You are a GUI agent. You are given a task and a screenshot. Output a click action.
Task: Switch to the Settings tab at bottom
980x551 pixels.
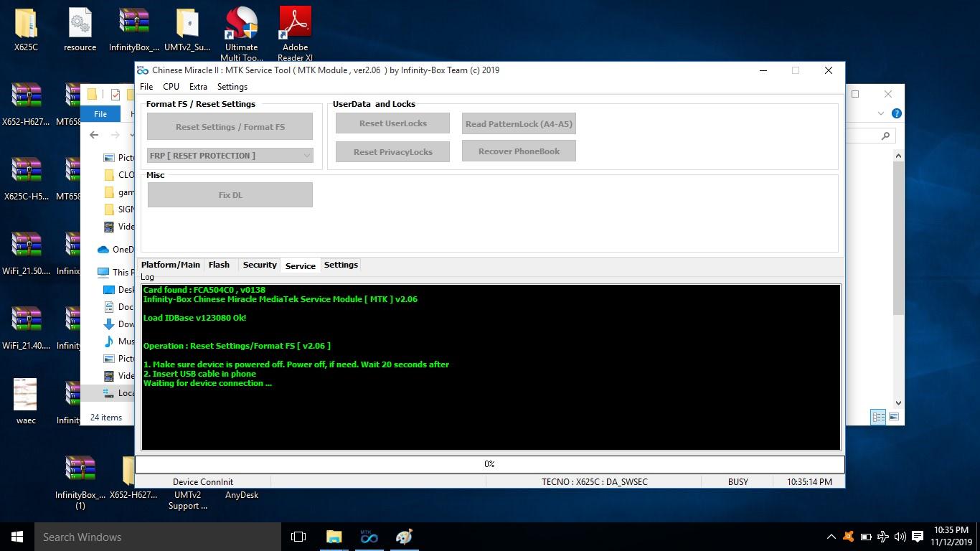click(341, 265)
